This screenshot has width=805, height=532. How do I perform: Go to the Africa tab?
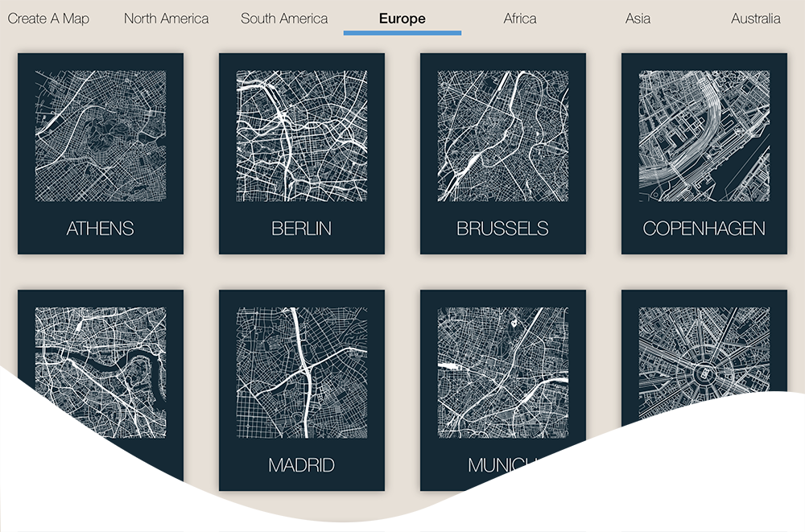(520, 19)
